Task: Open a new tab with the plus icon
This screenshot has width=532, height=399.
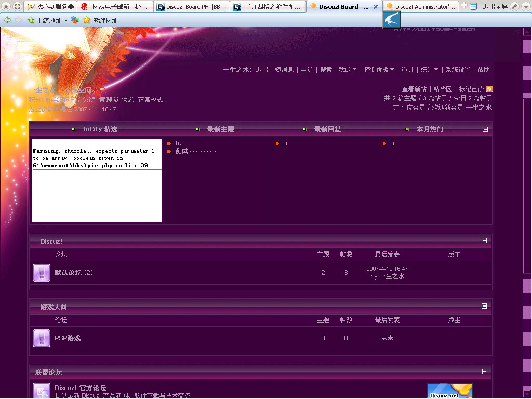Action: tap(464, 5)
